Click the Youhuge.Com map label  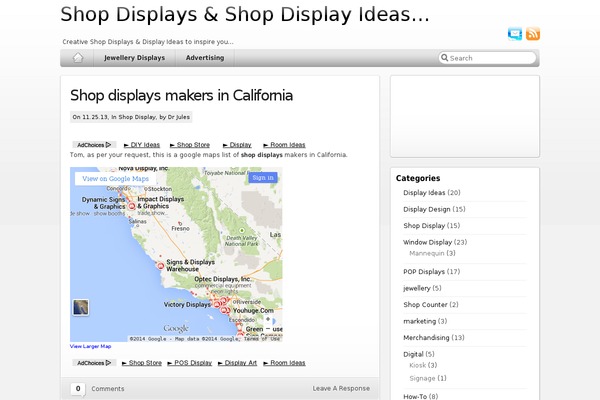pos(253,310)
